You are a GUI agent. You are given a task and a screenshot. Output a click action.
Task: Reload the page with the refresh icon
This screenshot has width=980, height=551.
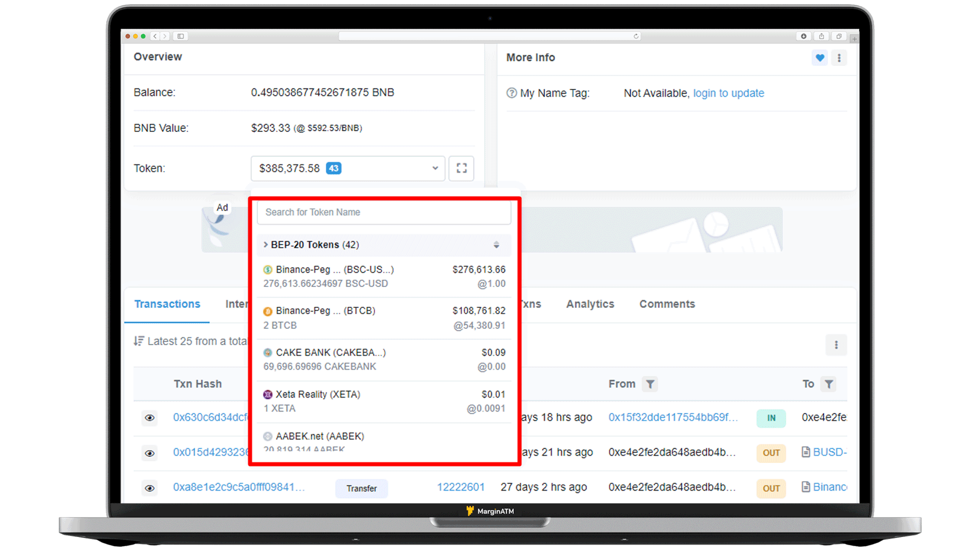click(636, 36)
